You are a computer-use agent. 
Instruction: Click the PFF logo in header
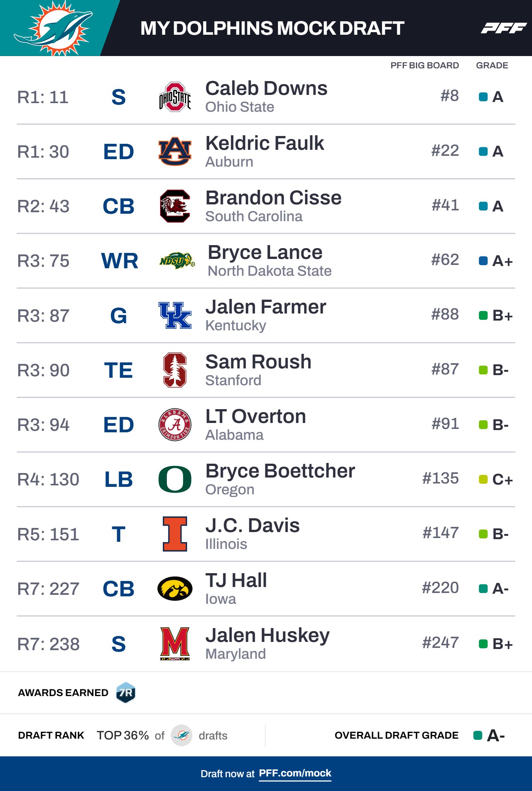pos(503,28)
